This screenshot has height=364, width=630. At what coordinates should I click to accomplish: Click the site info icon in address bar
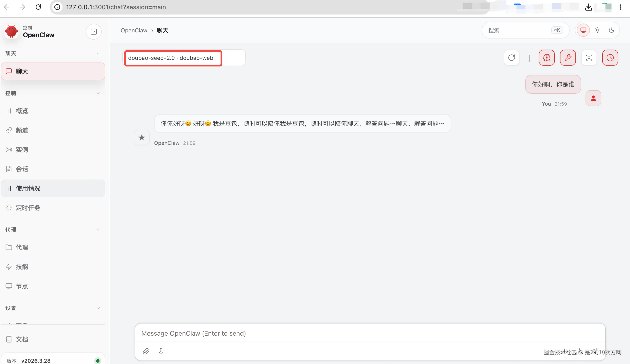tap(57, 7)
